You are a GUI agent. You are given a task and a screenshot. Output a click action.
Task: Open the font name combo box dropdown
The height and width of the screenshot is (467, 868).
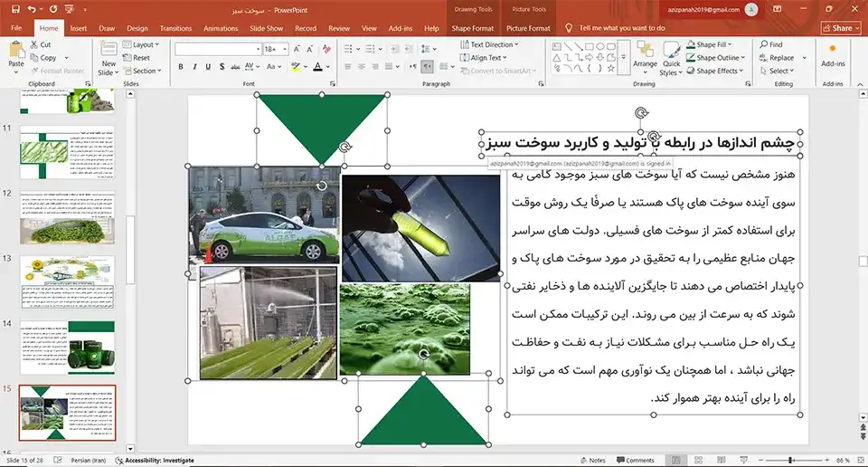tap(258, 49)
